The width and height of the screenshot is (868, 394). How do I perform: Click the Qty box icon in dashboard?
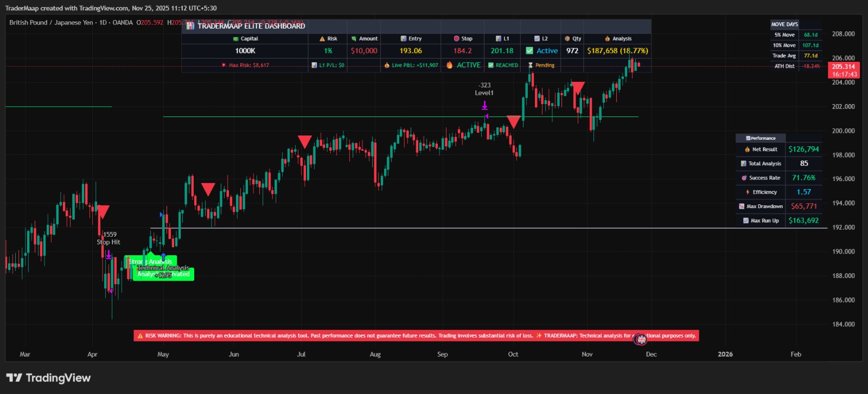pos(567,39)
